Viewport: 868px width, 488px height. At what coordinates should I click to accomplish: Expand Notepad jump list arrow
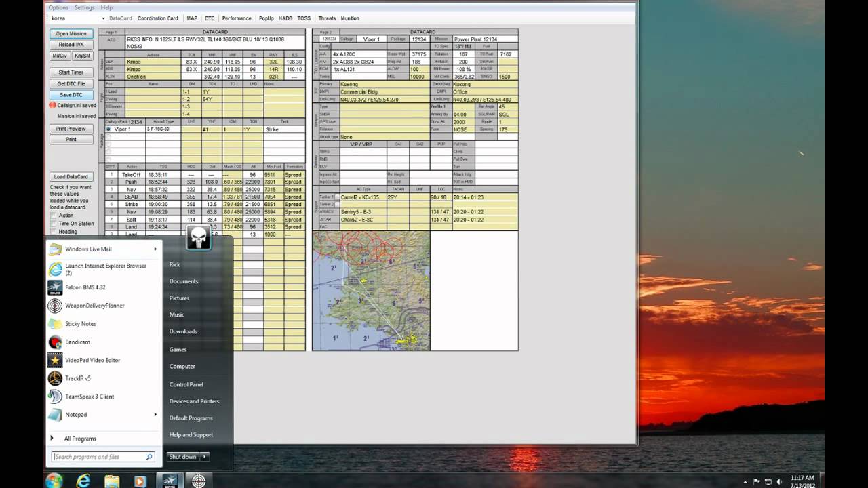[x=155, y=414]
